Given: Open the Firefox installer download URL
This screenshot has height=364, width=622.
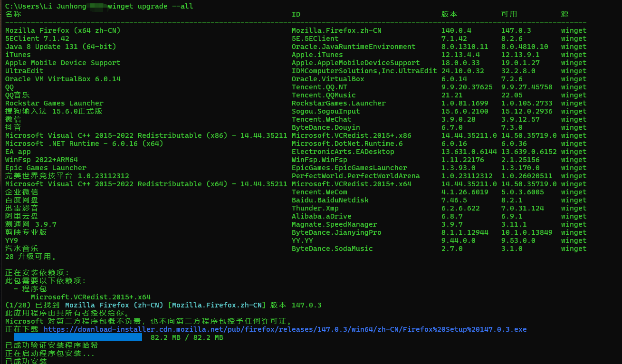Looking at the screenshot, I should [285, 329].
